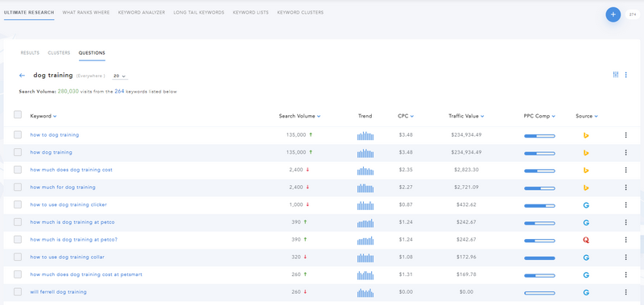
Task: Open row menu for 'how dog training'
Action: pos(625,152)
